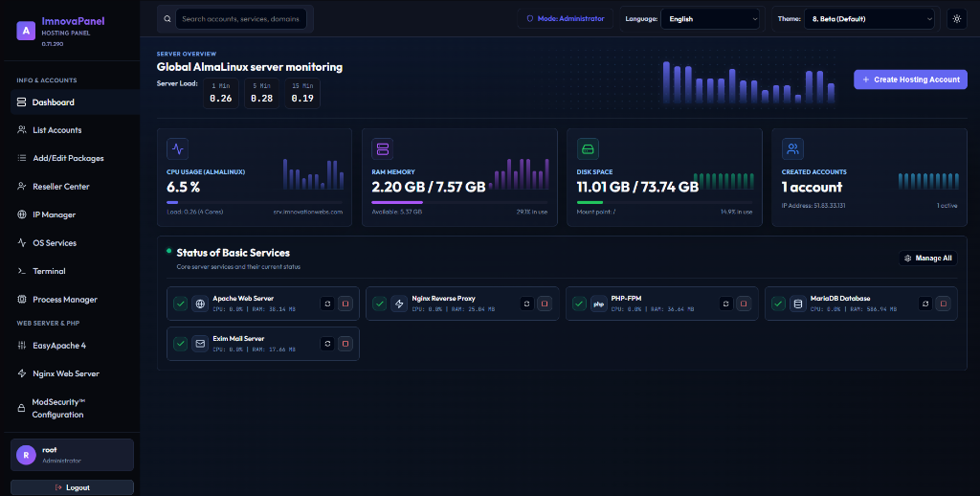Click the Mode: Administrator button
The image size is (980, 496).
(x=566, y=19)
